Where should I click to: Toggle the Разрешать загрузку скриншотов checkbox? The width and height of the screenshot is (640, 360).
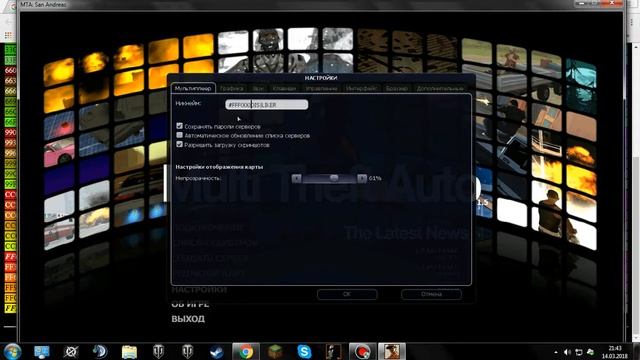[179, 144]
